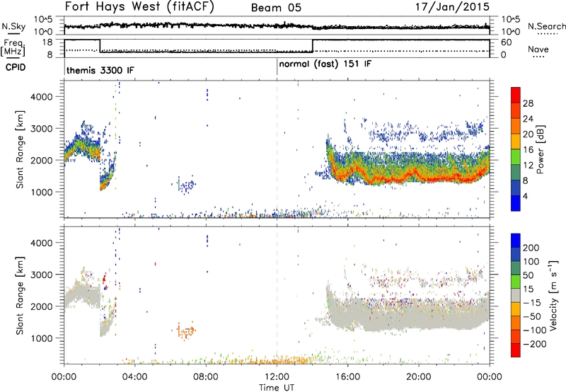The width and height of the screenshot is (566, 392).
Task: Click the '28' tick on power colorbar
Action: tap(528, 103)
